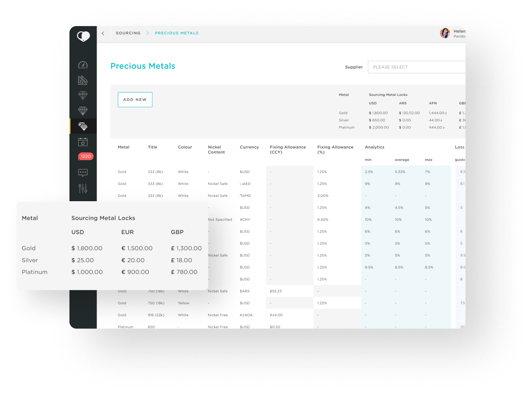Open the chat messages bubble icon
Image resolution: width=532 pixels, height=395 pixels.
tap(83, 173)
